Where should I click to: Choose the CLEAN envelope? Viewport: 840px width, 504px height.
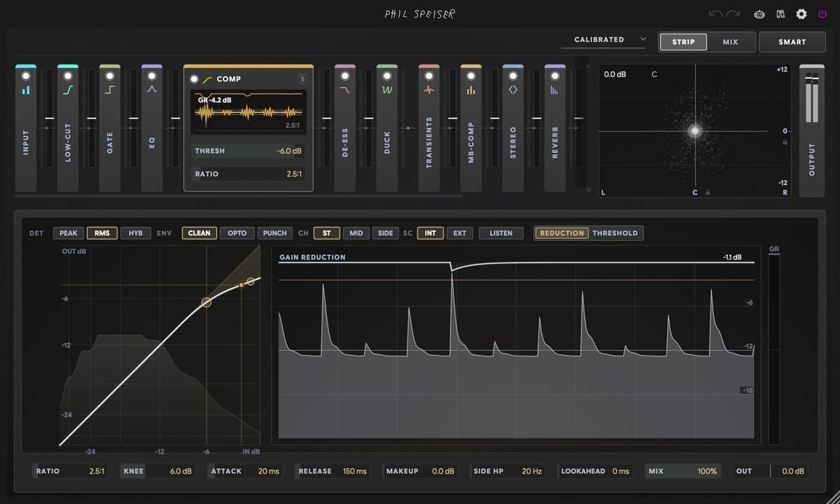click(199, 233)
